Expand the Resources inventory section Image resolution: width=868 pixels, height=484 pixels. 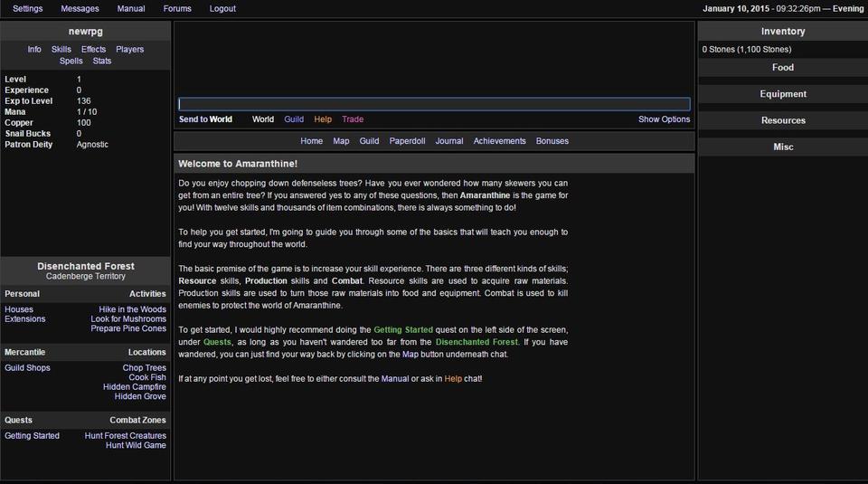pyautogui.click(x=783, y=120)
